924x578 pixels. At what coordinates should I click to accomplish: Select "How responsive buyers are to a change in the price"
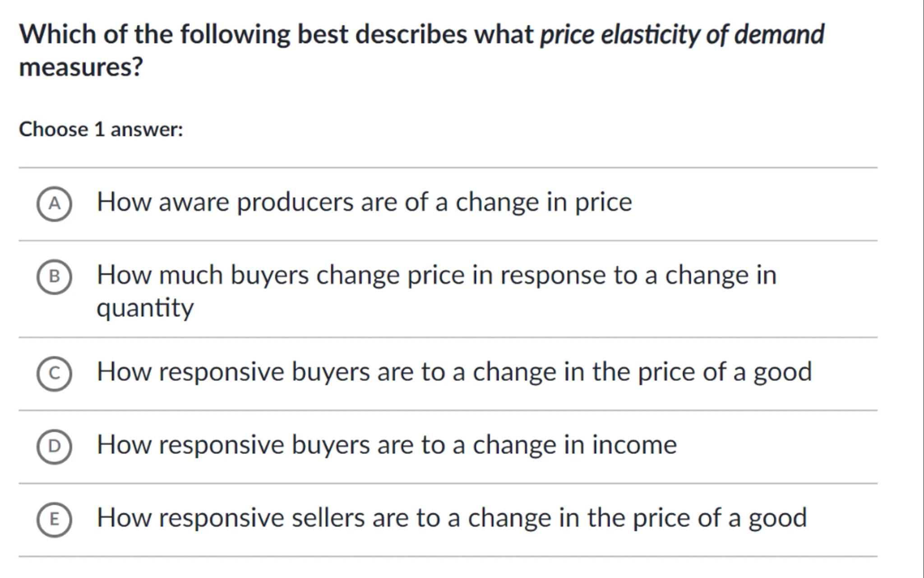coord(454,372)
